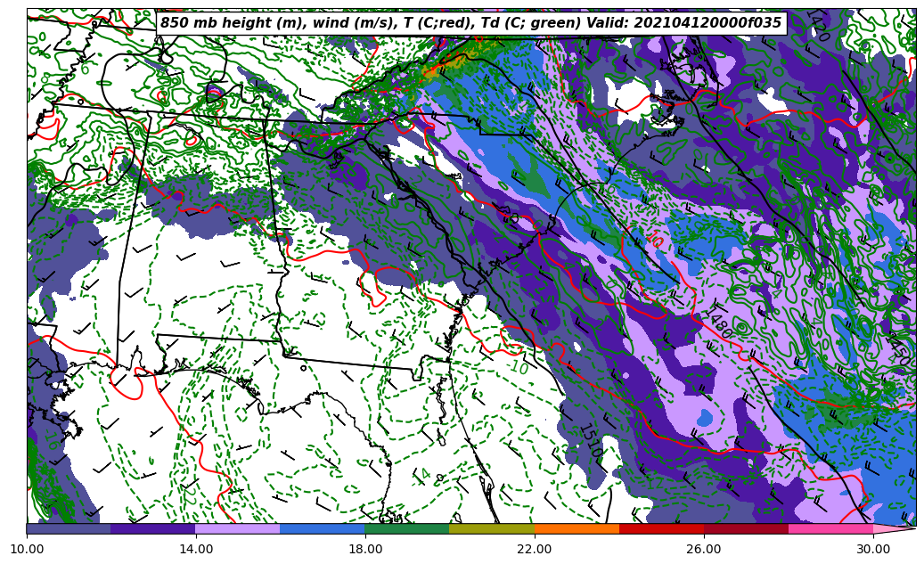924x564 pixels.
Task: Click the plot title text at top
Action: pyautogui.click(x=470, y=23)
